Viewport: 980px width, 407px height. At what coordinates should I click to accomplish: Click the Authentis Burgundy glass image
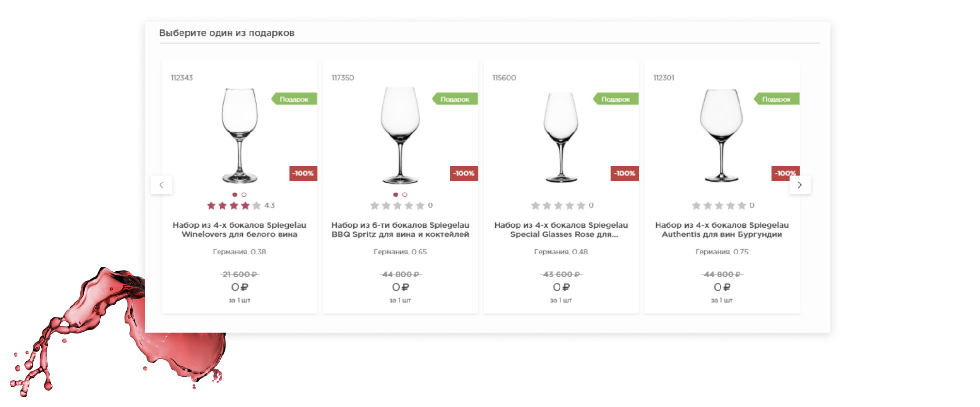(721, 136)
